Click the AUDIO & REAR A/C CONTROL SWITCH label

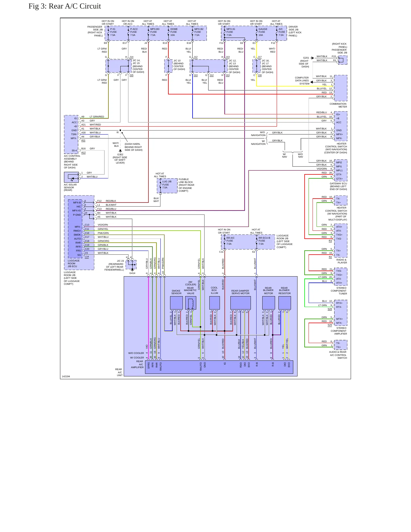click(338, 355)
